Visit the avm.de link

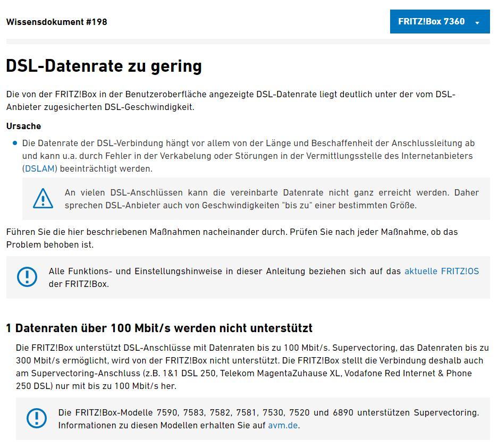283,426
